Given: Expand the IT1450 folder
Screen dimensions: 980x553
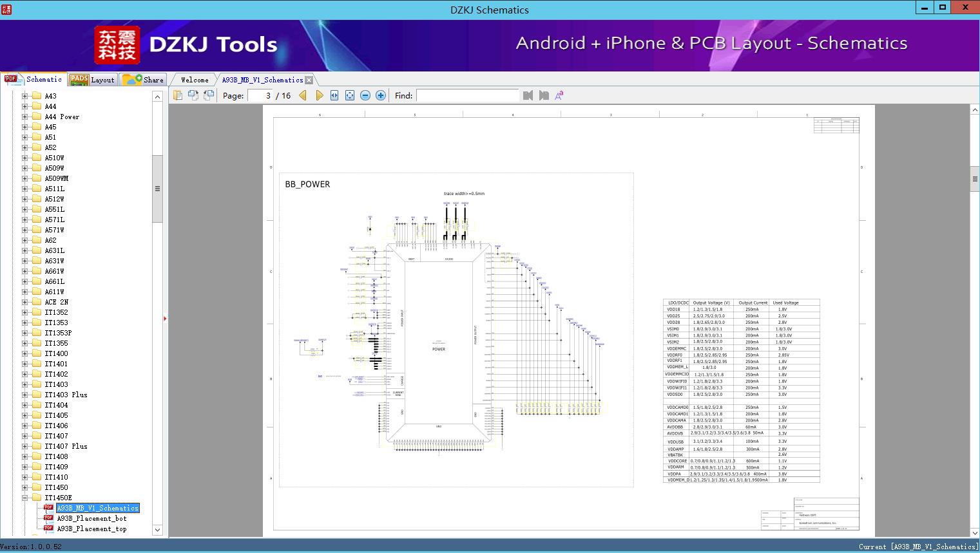Looking at the screenshot, I should tap(25, 487).
